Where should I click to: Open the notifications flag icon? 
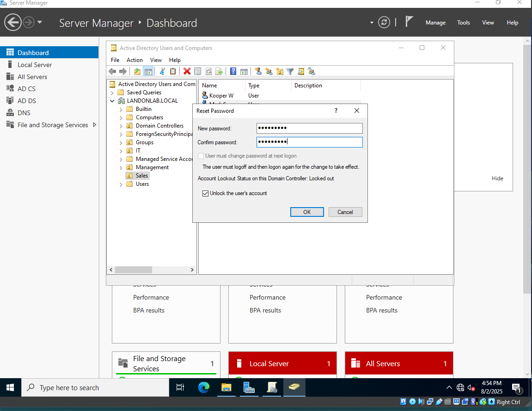click(409, 22)
